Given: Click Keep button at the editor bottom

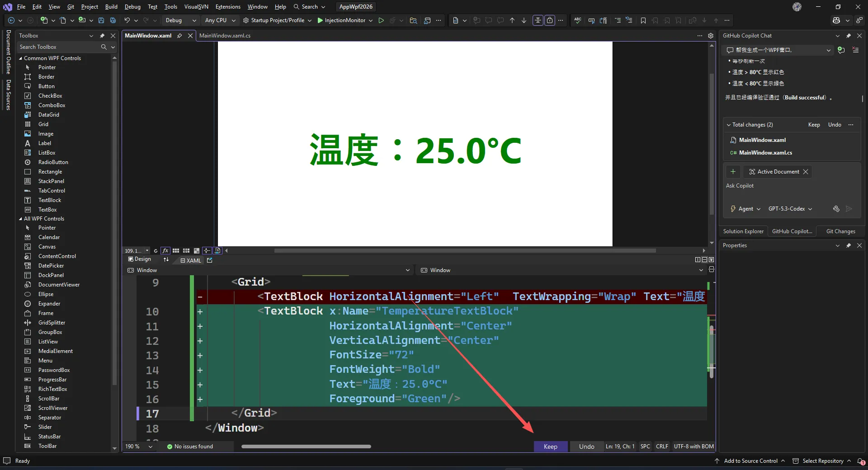Looking at the screenshot, I should pyautogui.click(x=550, y=446).
